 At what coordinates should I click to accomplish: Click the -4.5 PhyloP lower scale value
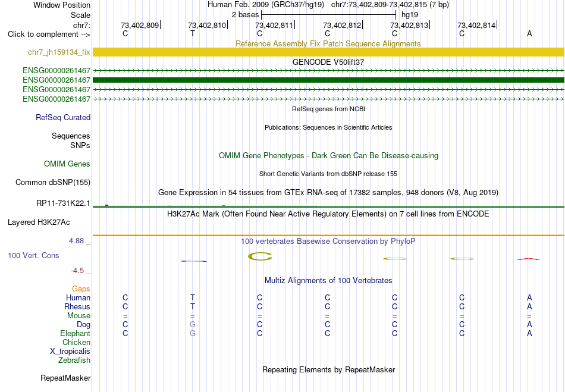pyautogui.click(x=77, y=271)
